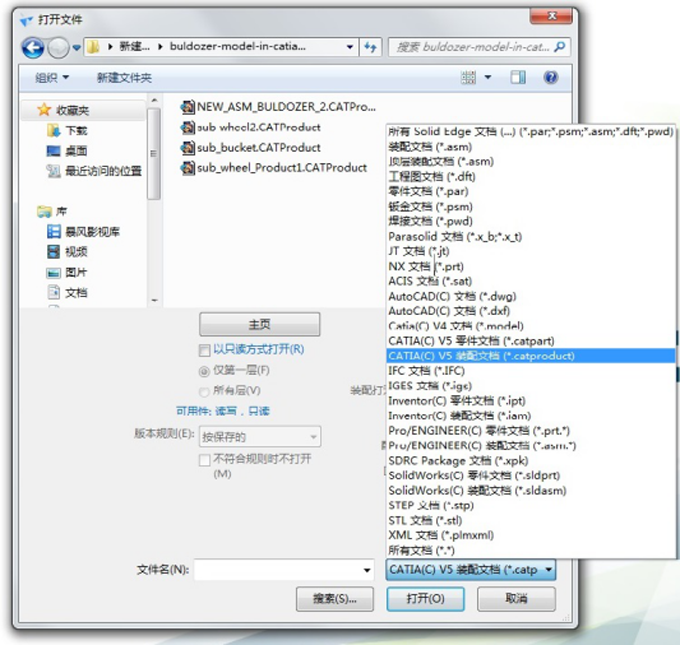
Task: Check 不符合规则时不打开 option
Action: [205, 458]
